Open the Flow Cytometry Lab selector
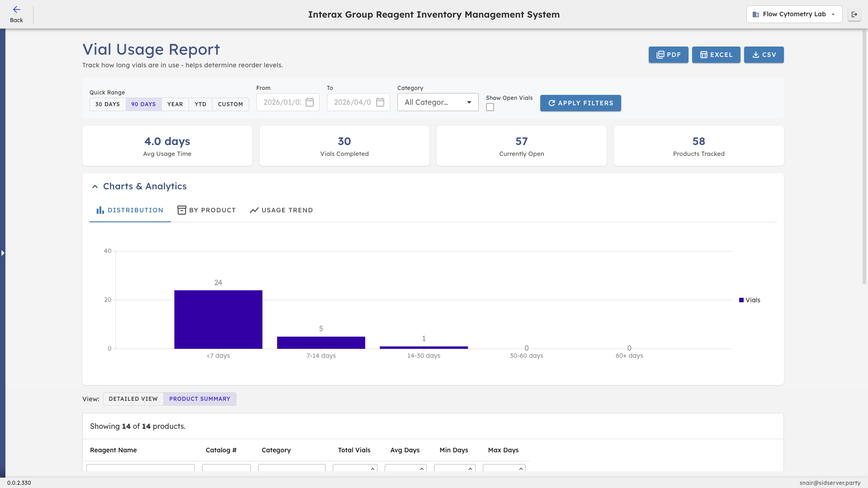This screenshot has width=868, height=488. [794, 14]
